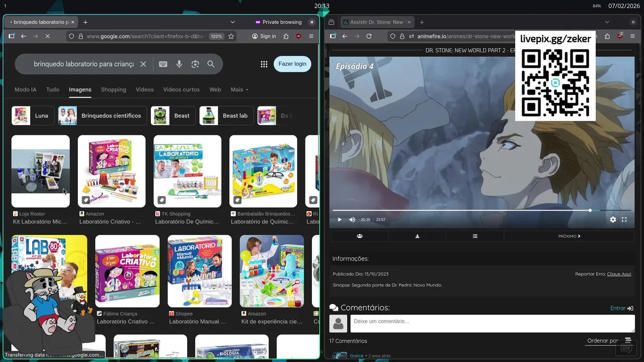
Task: Open the episode list icon below the video
Action: [475, 236]
